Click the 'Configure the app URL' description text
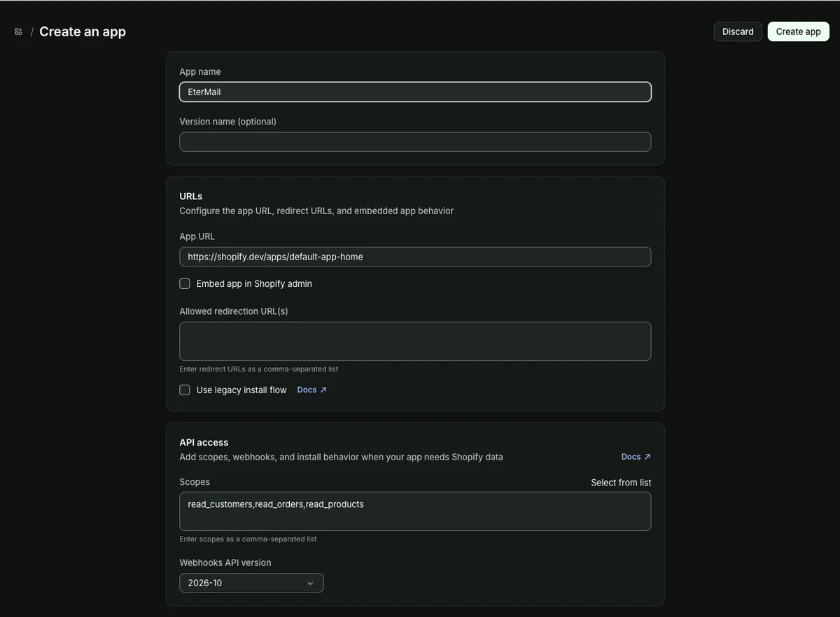This screenshot has height=617, width=840. 316,211
